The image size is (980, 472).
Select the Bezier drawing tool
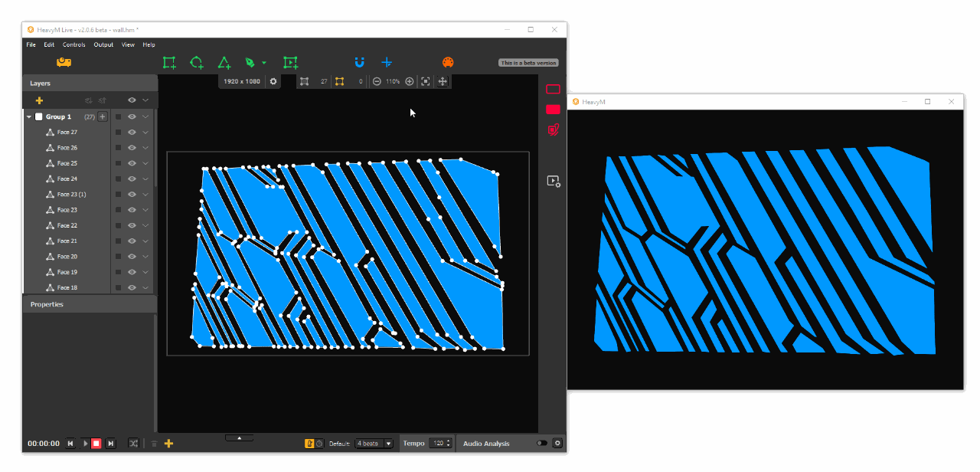pos(252,62)
